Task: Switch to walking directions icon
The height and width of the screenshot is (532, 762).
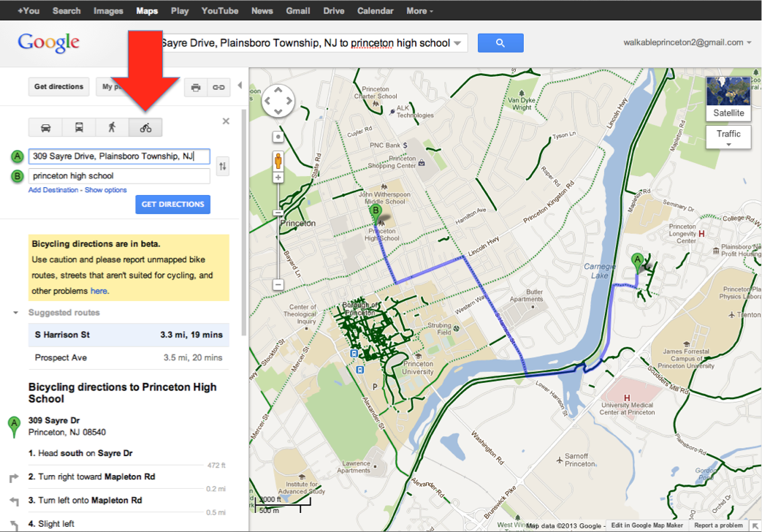Action: point(112,127)
